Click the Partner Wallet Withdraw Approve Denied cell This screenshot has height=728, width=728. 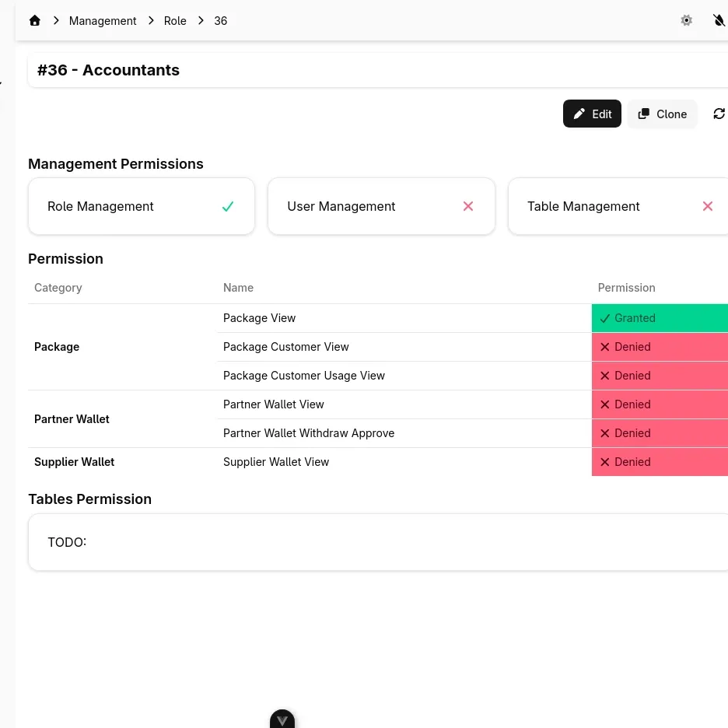pyautogui.click(x=660, y=433)
